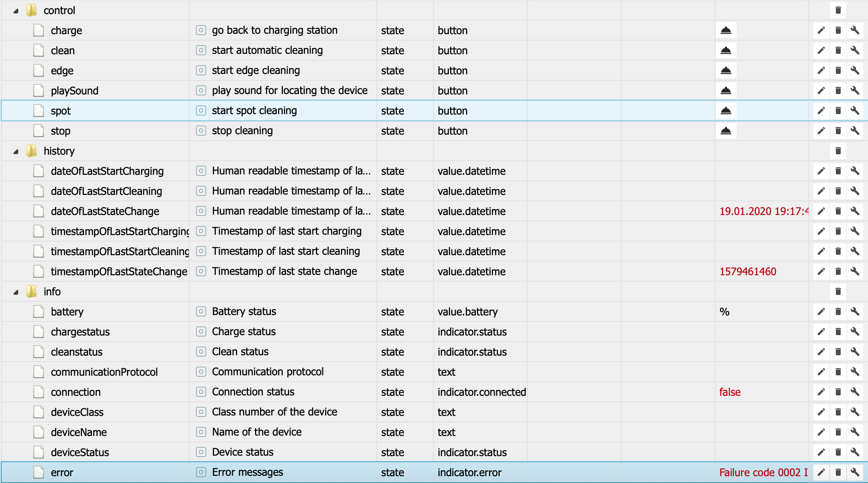Delete the entire control folder

tap(838, 10)
